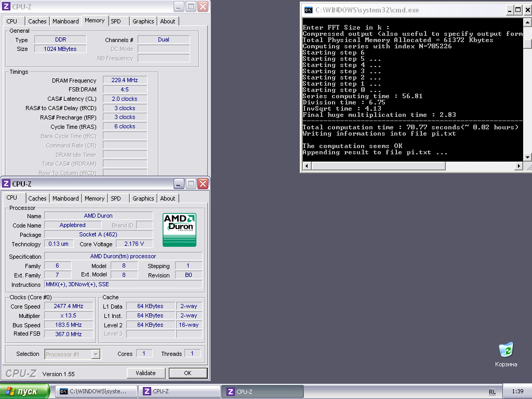Switch to the cmd.exe taskbar button

[x=96, y=391]
